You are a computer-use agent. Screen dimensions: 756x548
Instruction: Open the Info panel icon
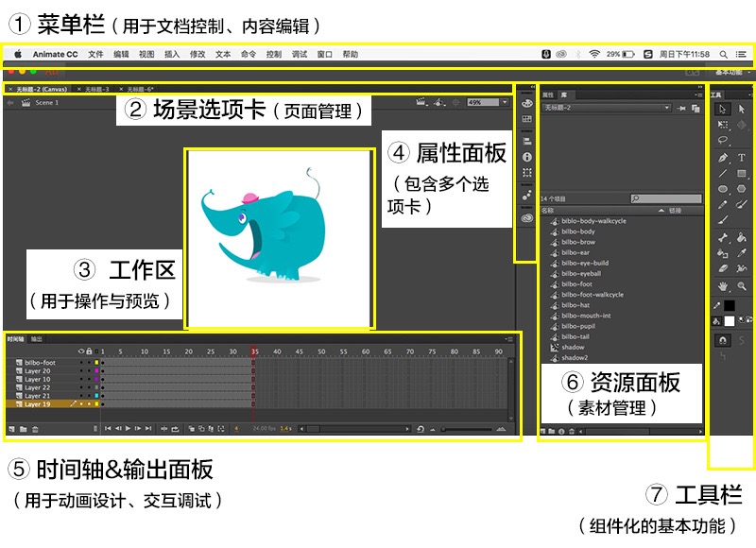click(x=527, y=157)
